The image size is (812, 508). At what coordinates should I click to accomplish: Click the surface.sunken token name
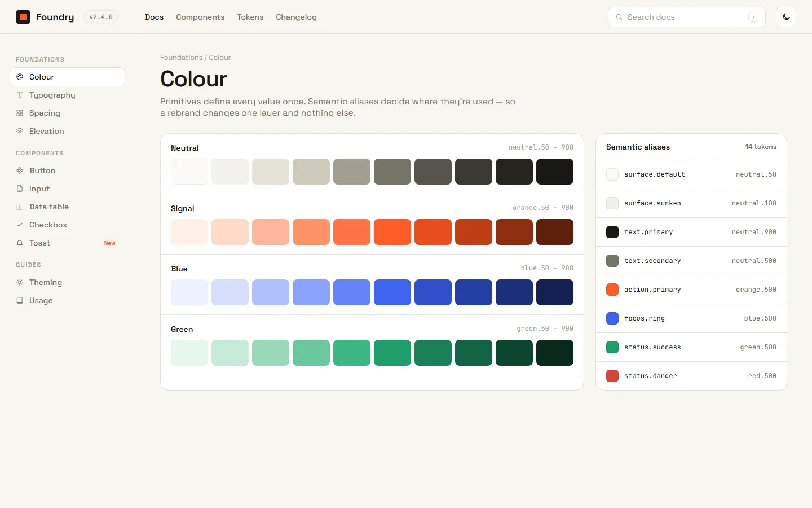(652, 203)
